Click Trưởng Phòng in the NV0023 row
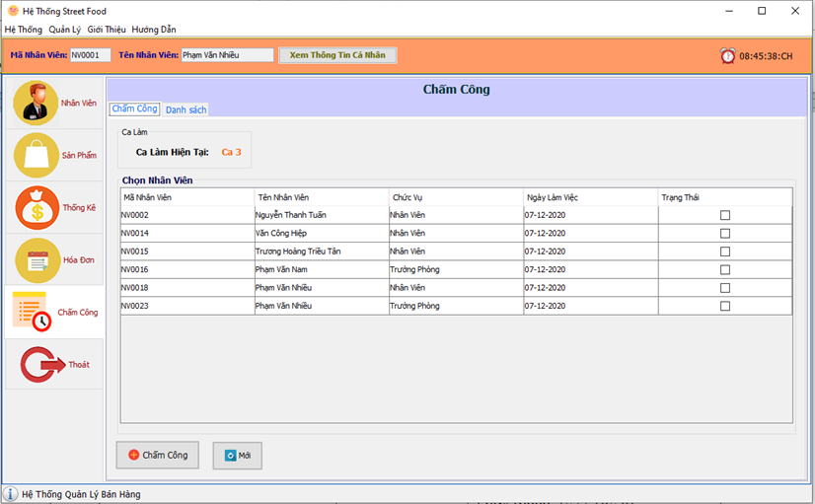Screen dimensions: 815x504 point(414,306)
